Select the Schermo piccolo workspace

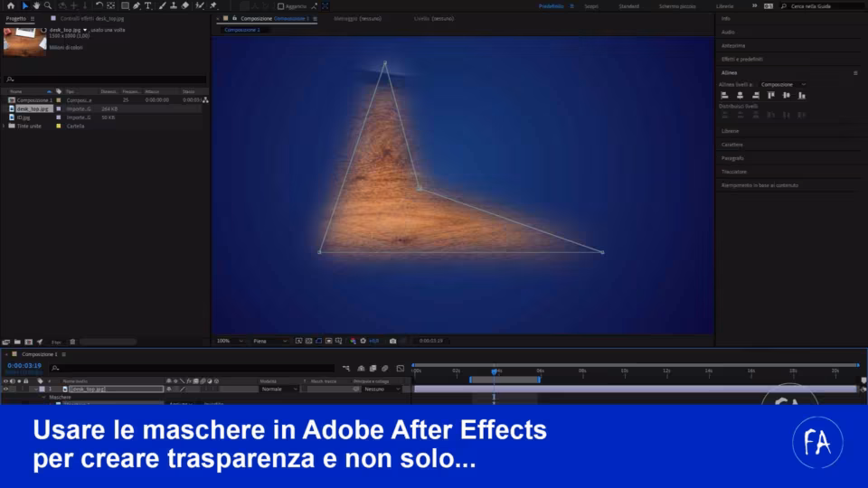point(677,6)
